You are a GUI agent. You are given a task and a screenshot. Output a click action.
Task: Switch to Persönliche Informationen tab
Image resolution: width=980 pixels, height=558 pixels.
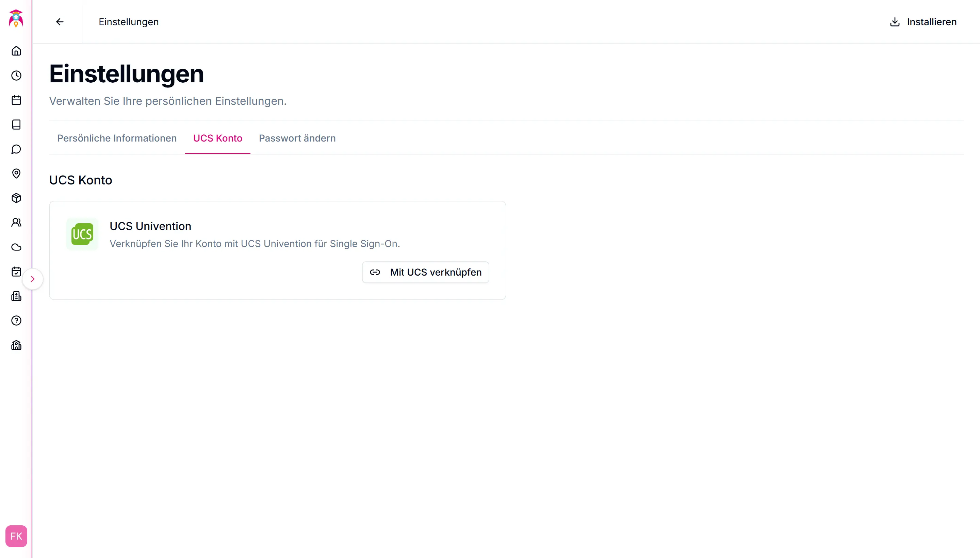117,138
